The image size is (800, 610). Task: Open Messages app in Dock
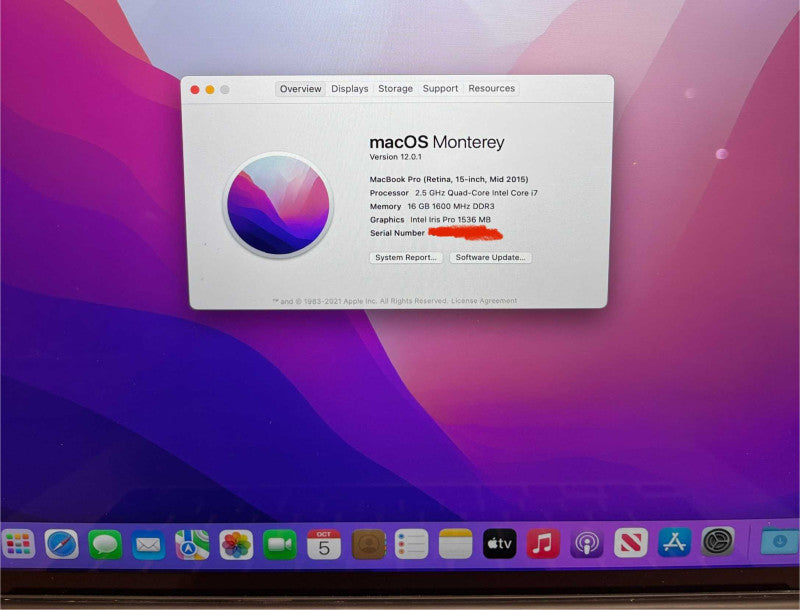105,544
